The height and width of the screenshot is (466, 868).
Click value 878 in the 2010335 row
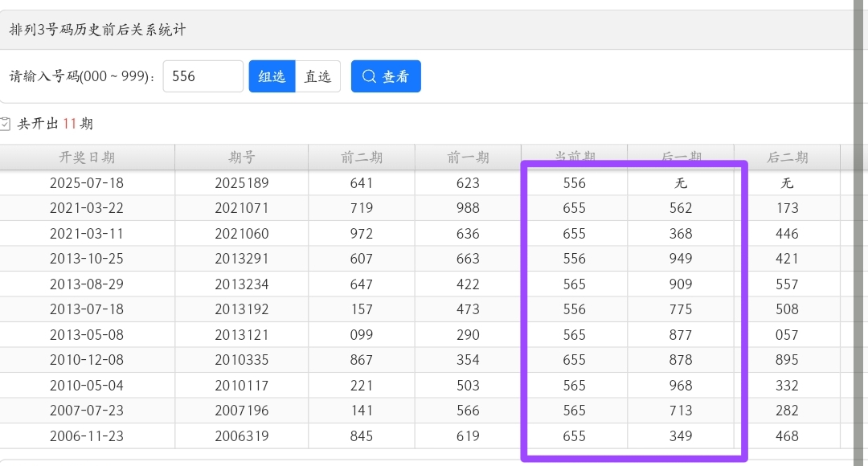[x=681, y=360]
